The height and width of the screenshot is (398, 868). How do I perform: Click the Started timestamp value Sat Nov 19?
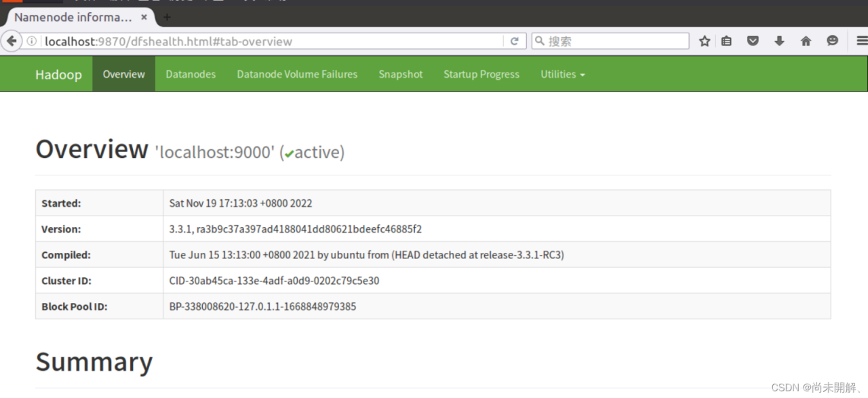[241, 203]
